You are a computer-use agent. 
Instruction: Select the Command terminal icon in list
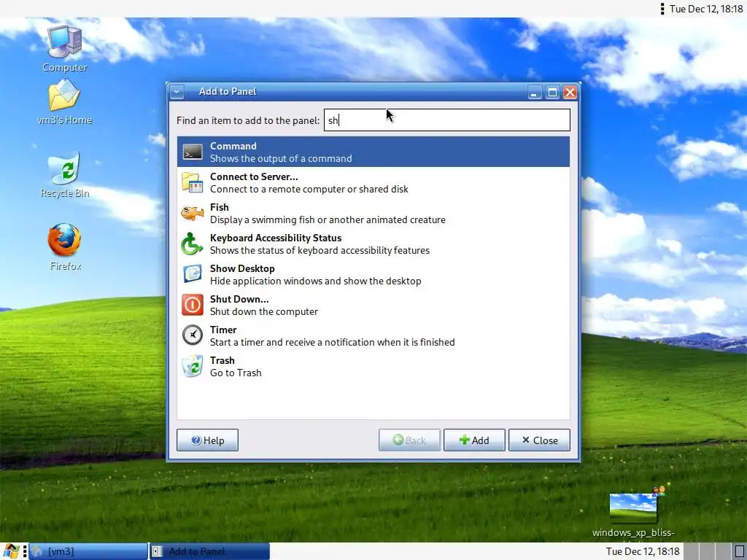coord(193,152)
